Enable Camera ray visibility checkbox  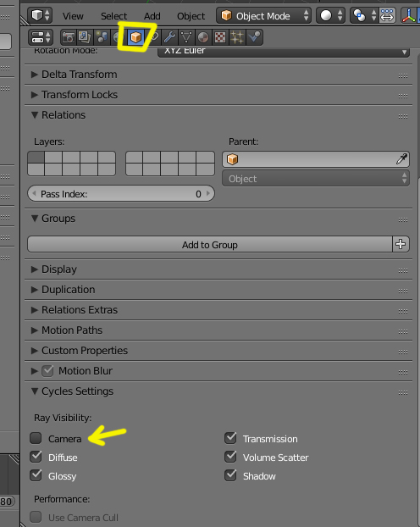36,438
